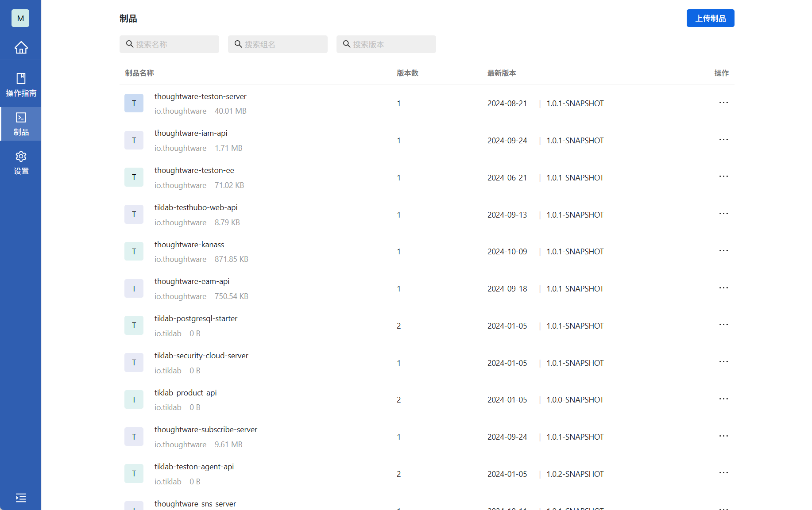Open the thoughtware-subscribe-server artifact
This screenshot has height=510, width=812.
pyautogui.click(x=205, y=429)
